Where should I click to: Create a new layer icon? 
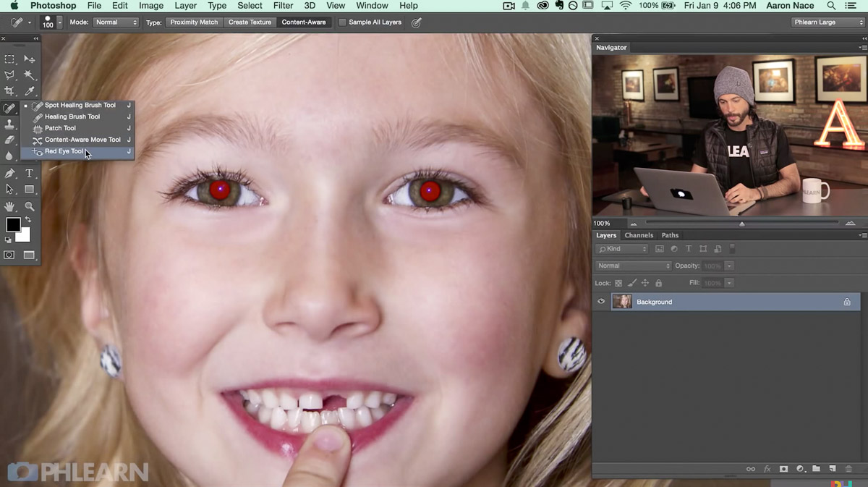[x=833, y=469]
